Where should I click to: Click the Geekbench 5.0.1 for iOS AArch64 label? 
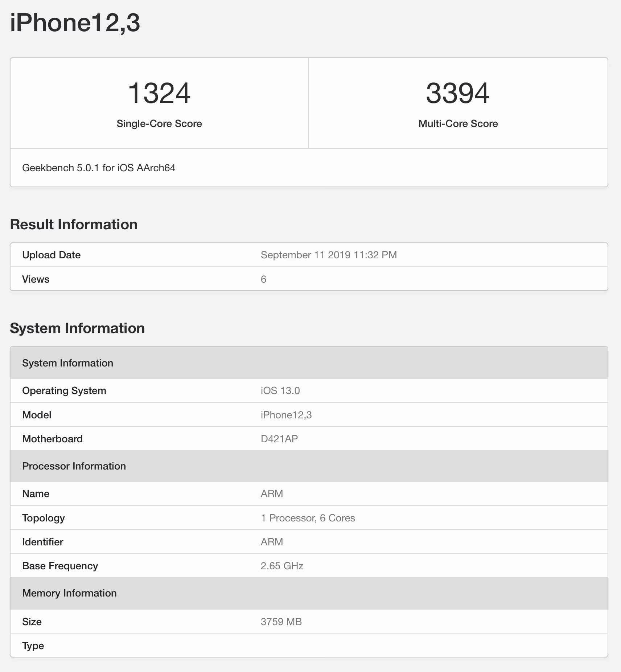[99, 168]
